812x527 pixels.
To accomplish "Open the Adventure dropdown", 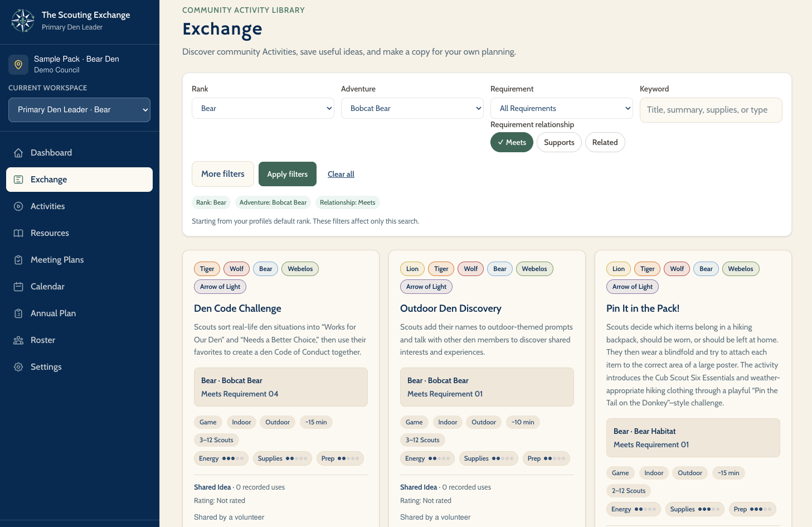I will pos(412,108).
